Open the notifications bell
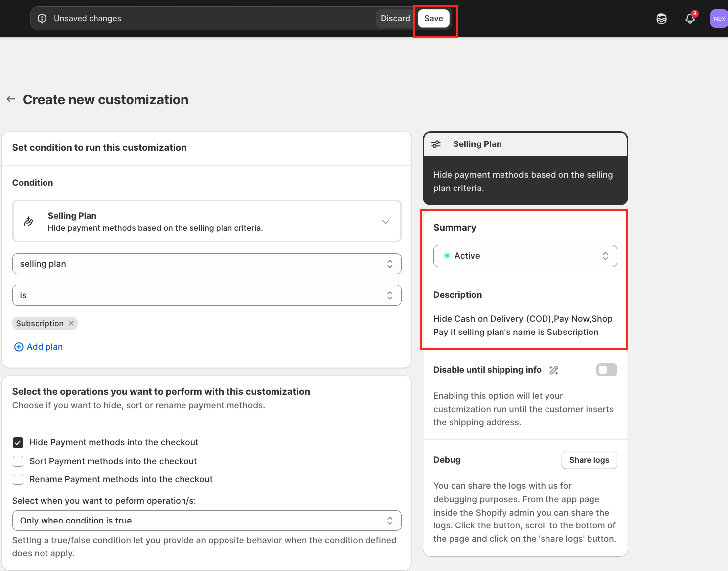 (x=690, y=19)
